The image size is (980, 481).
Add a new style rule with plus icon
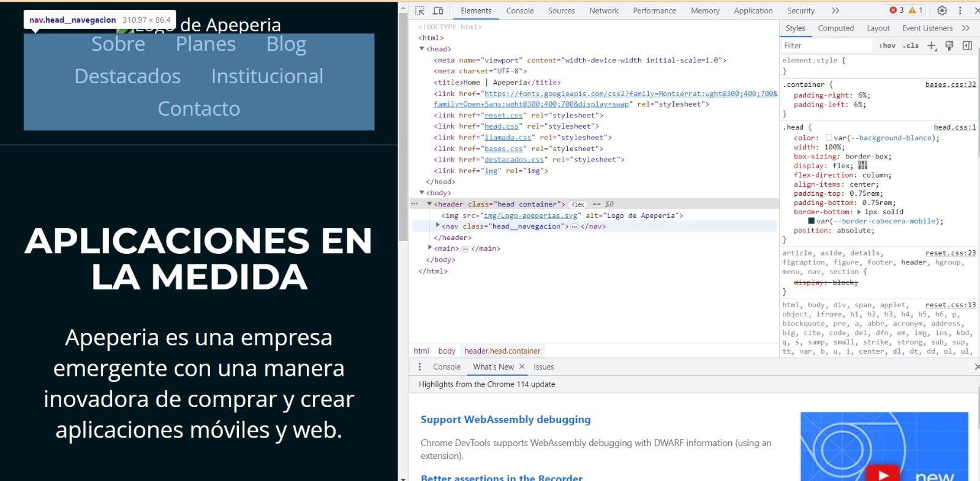[x=932, y=46]
